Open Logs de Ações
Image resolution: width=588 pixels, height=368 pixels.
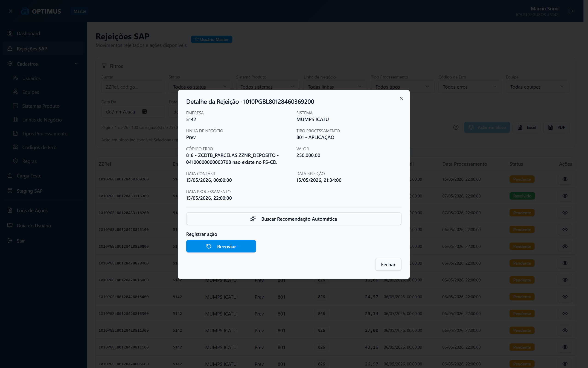point(43,210)
